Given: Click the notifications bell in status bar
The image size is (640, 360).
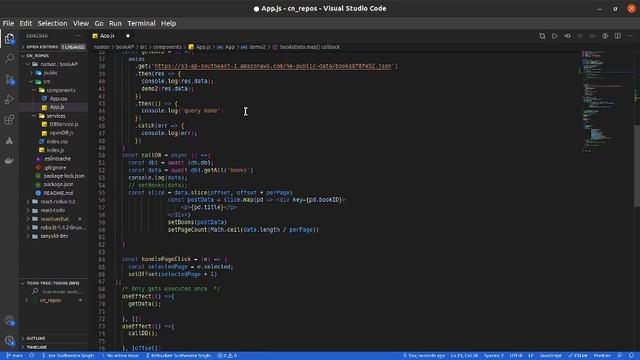Looking at the screenshot, I should (631, 356).
